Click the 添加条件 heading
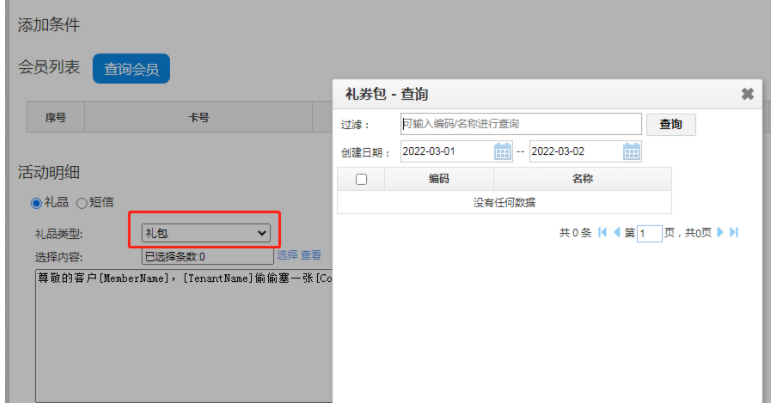 [49, 25]
